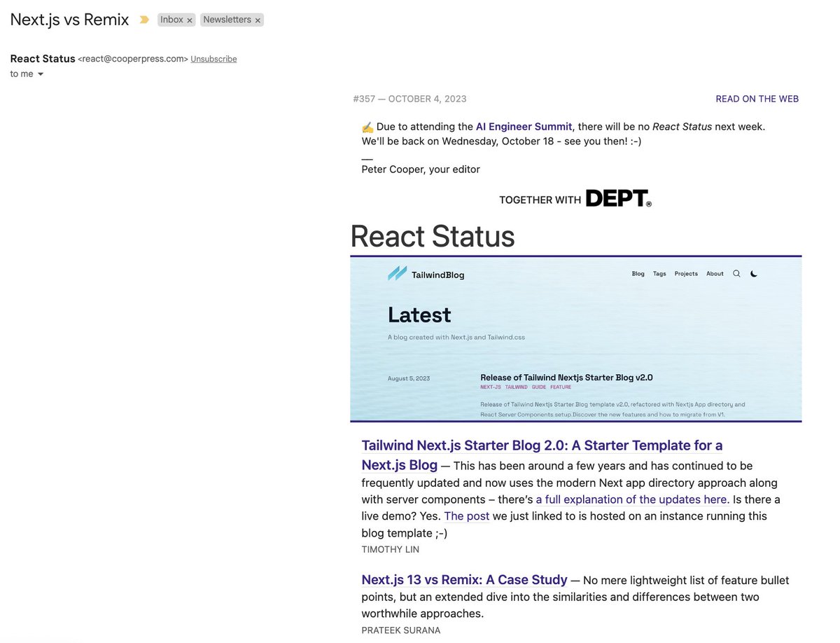Click the FEATURE tag in the preview
Image resolution: width=840 pixels, height=643 pixels.
pyautogui.click(x=561, y=387)
